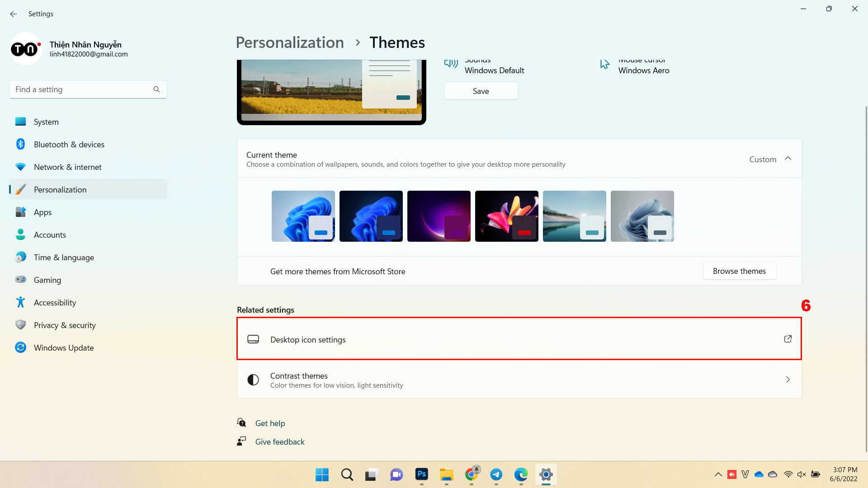Open Telegram from the taskbar
868x488 pixels.
(496, 474)
